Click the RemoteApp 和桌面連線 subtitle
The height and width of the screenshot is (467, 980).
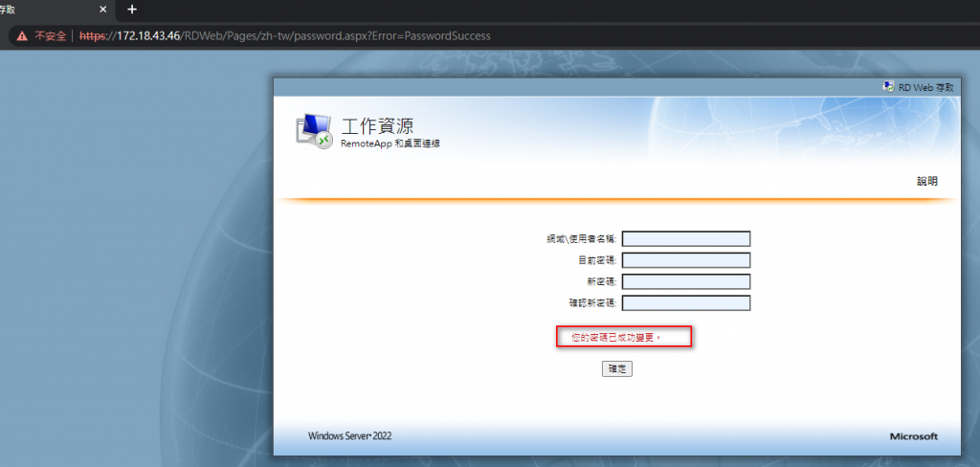[390, 144]
